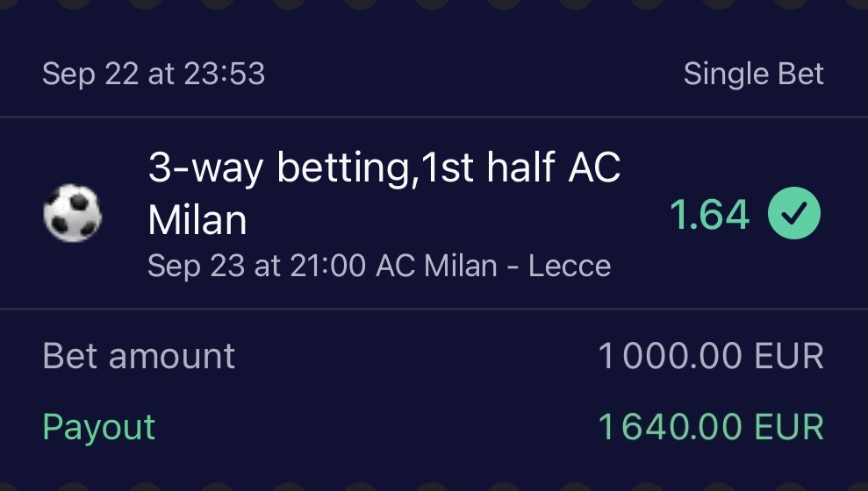The width and height of the screenshot is (868, 491).
Task: Click the 23:53 placement time
Action: (x=224, y=75)
